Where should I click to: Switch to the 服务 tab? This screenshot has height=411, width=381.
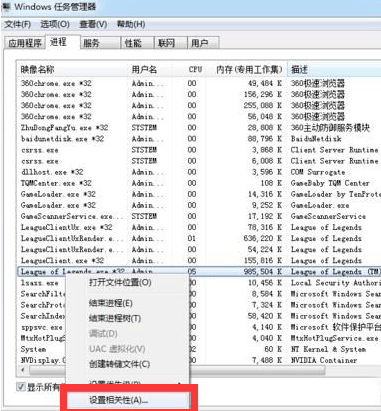click(100, 43)
